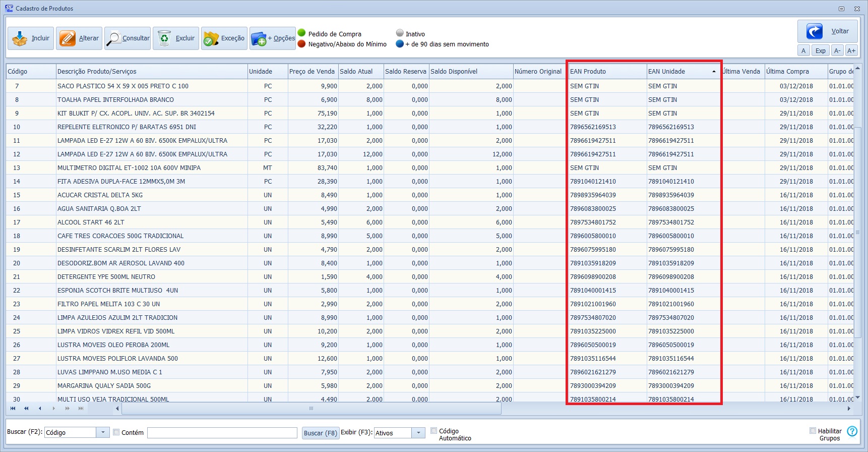Click the Incluir button to add product
Viewport: 868px width, 452px height.
[x=31, y=38]
